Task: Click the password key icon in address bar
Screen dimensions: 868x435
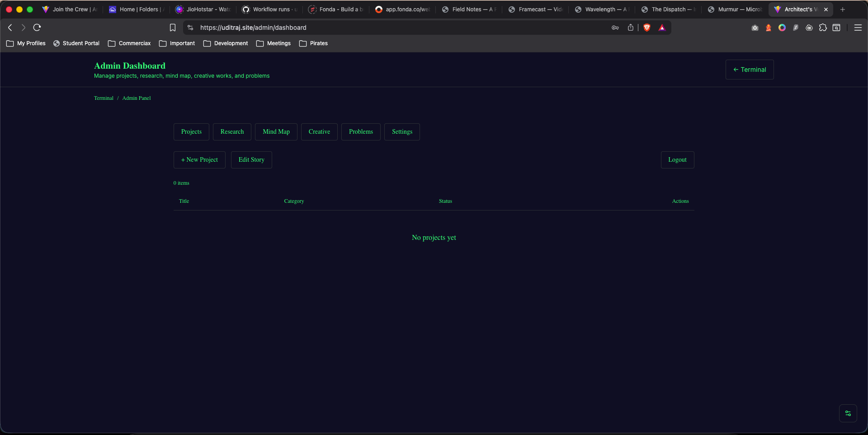Action: [x=615, y=28]
